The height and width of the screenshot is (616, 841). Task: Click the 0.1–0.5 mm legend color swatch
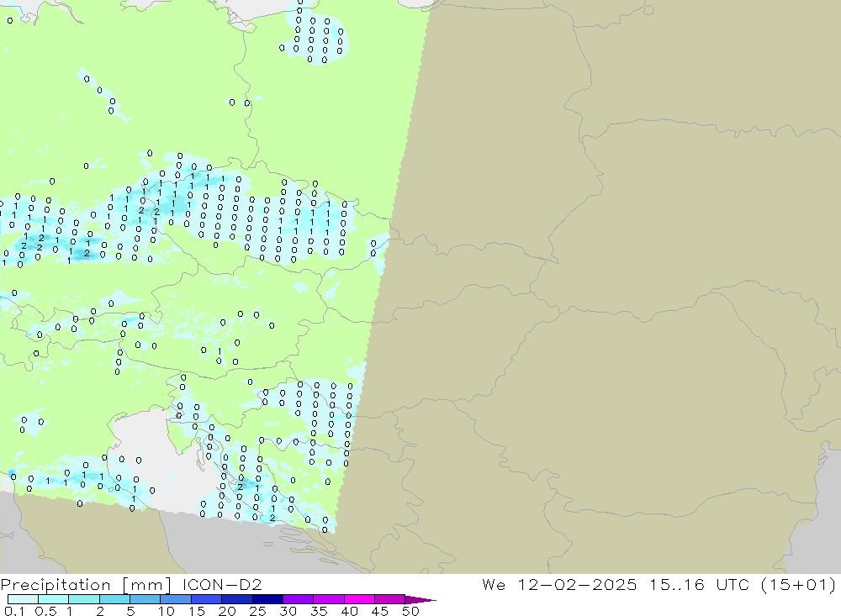[x=23, y=599]
